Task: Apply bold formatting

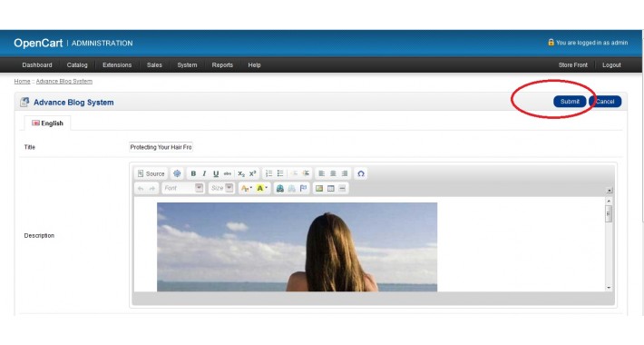Action: [x=193, y=173]
